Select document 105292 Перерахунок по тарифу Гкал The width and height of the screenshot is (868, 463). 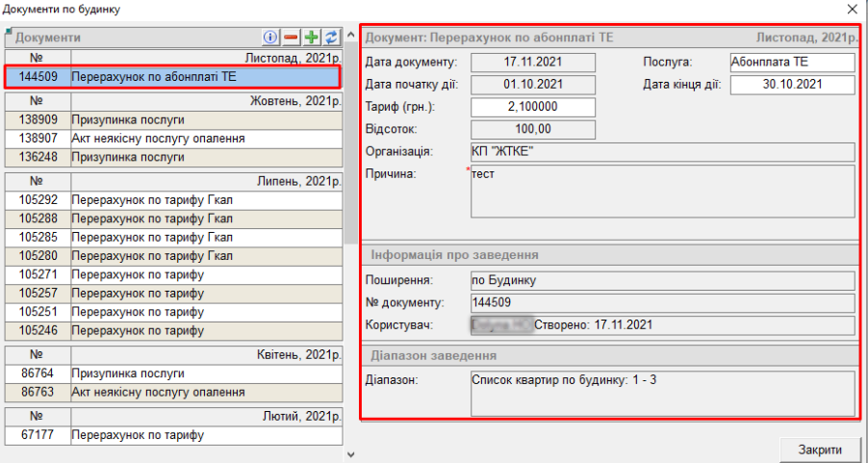point(172,201)
